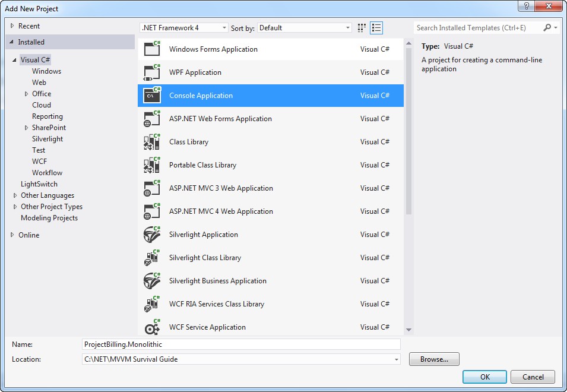Select the Windows category under Visual C#
The width and height of the screenshot is (567, 392).
[x=47, y=71]
